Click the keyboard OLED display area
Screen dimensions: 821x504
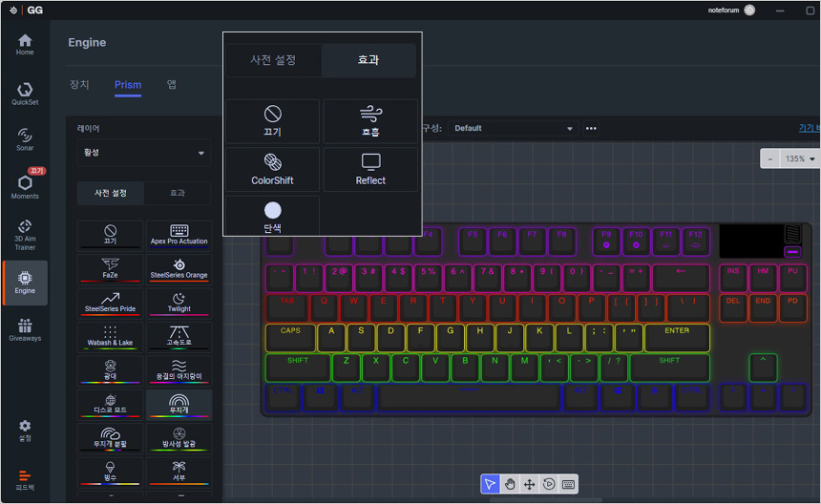click(x=752, y=241)
